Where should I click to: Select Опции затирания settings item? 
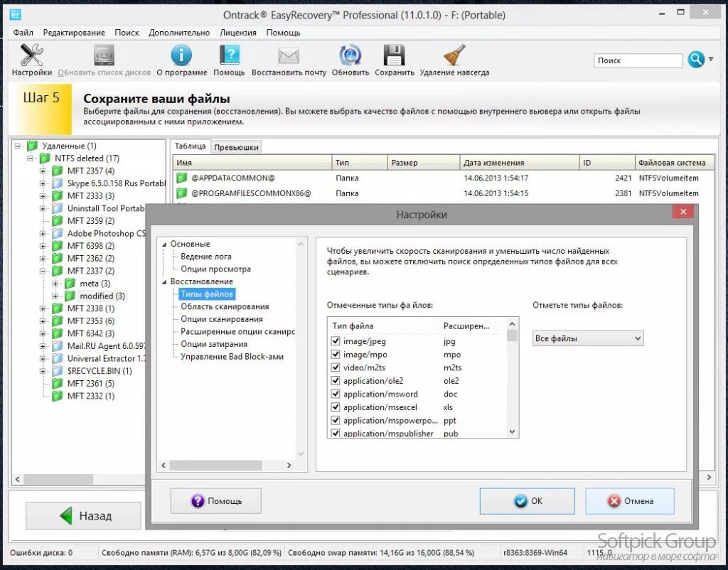214,344
